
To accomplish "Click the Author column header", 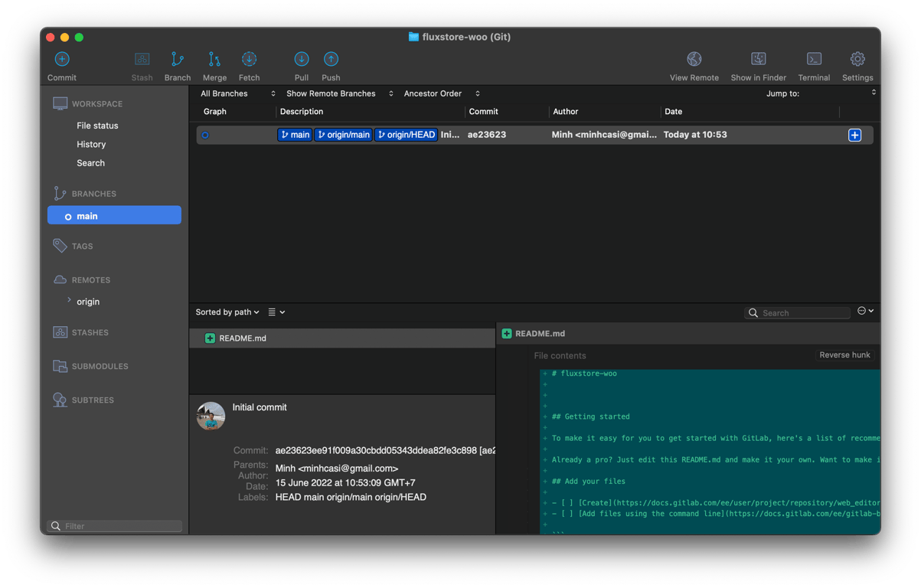I will click(566, 112).
